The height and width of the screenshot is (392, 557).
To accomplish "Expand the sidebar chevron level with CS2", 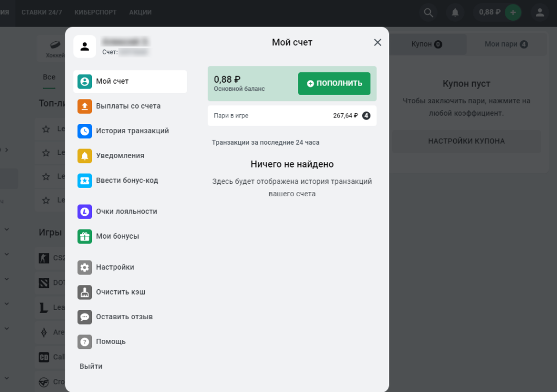I will [7, 254].
